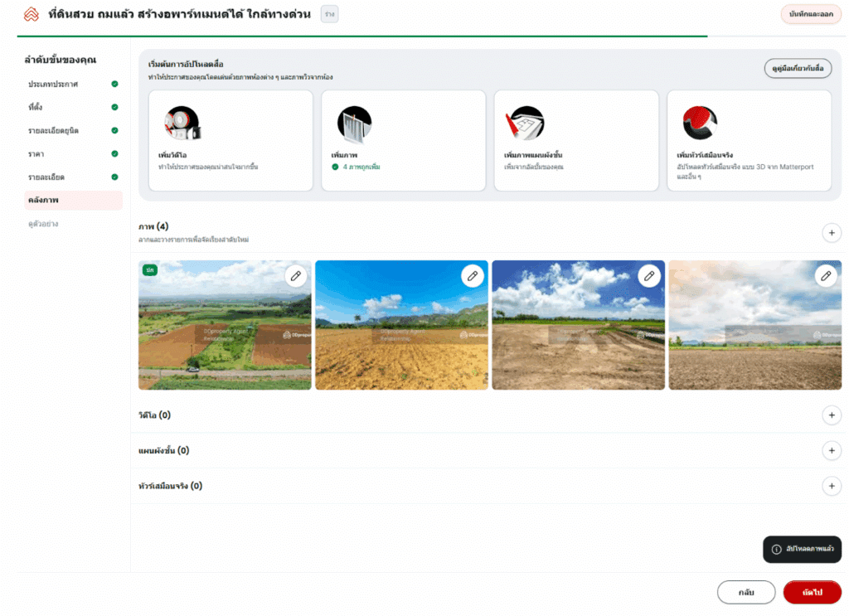849x616 pixels.
Task: Add virtual tour via ทัวร์เสมือนจริง plus icon
Action: coord(832,486)
